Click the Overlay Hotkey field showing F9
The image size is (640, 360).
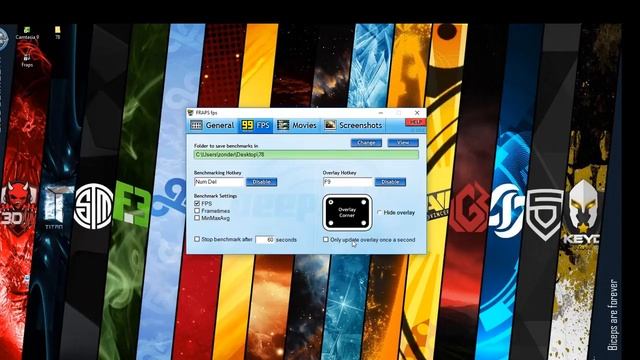(x=347, y=182)
